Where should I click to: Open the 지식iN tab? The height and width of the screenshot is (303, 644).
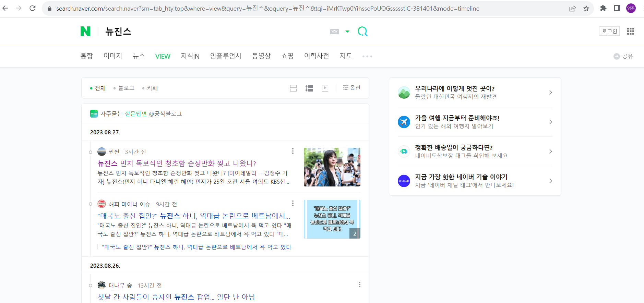click(x=190, y=56)
